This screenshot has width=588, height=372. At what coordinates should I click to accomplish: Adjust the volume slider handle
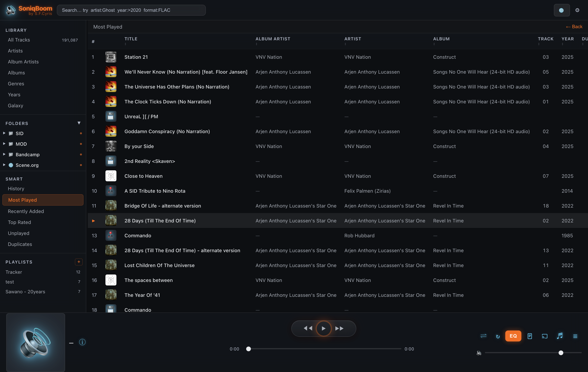561,353
